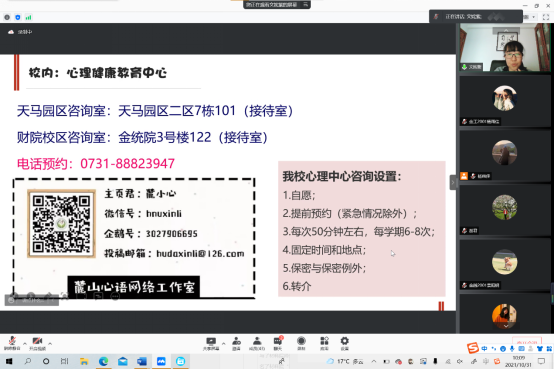Open the apps grid icon
554x370 pixels.
pyautogui.click(x=324, y=343)
